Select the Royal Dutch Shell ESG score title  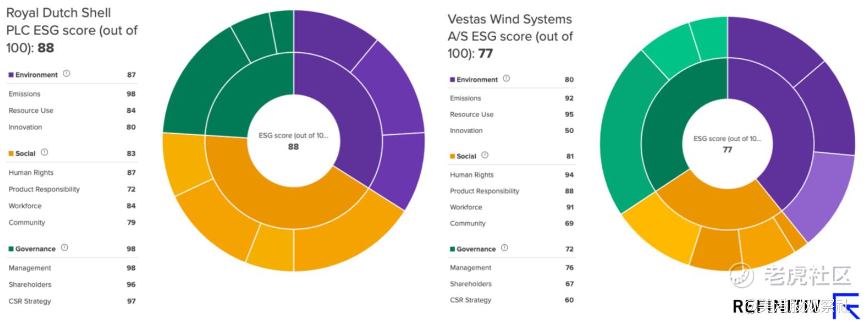point(72,31)
